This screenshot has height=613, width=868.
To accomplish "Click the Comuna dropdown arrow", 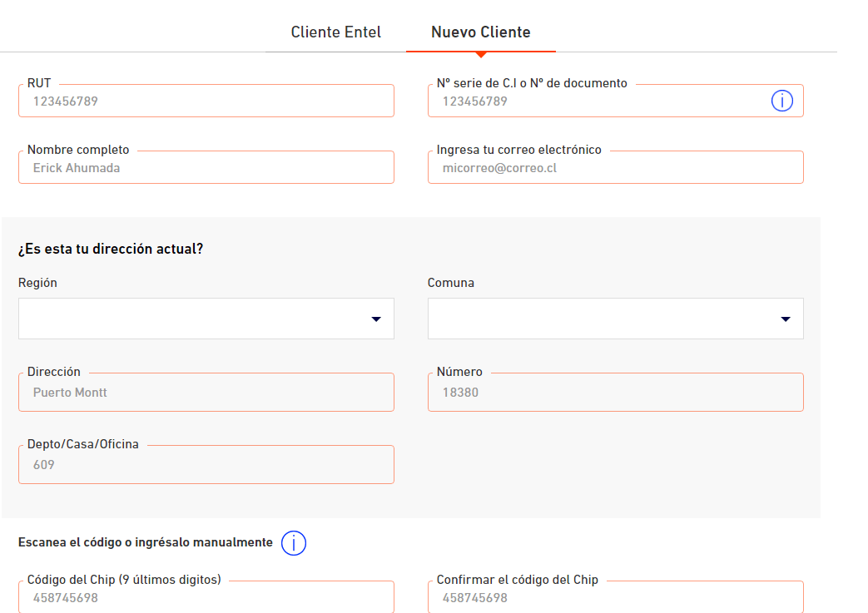I will point(785,319).
